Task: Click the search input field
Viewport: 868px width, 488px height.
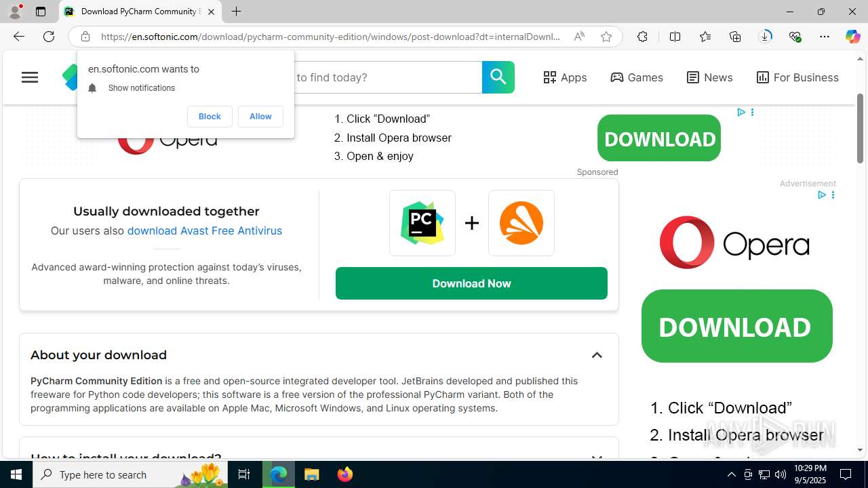Action: (x=387, y=77)
